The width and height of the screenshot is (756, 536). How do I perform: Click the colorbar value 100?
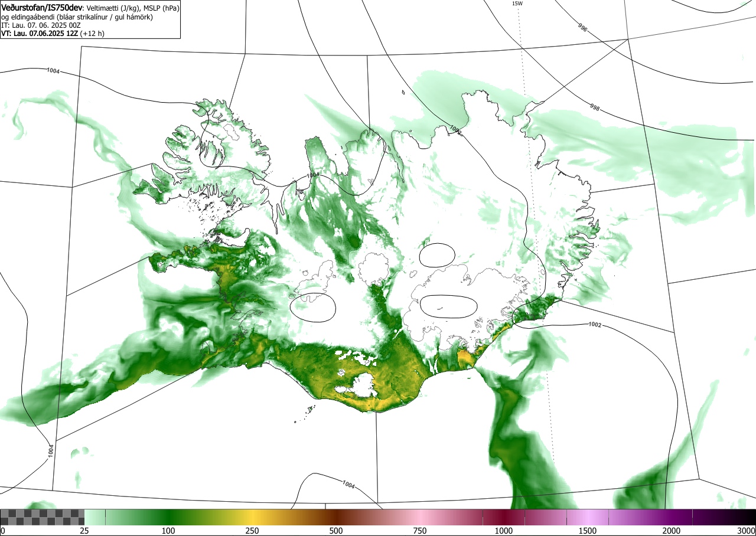click(x=168, y=531)
